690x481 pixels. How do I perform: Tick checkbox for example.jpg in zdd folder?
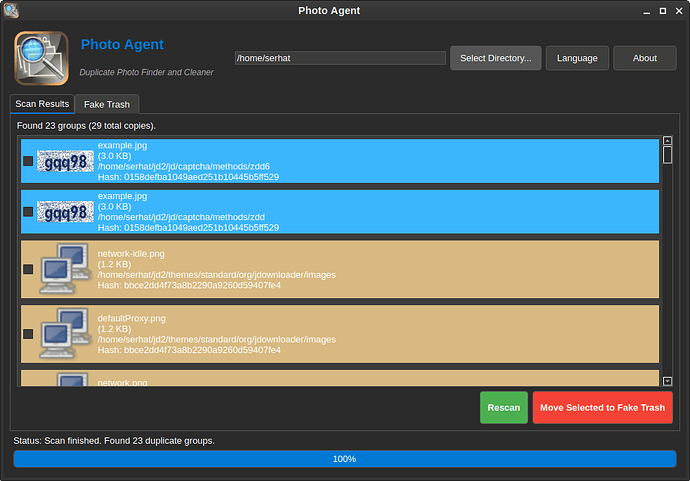(28, 211)
